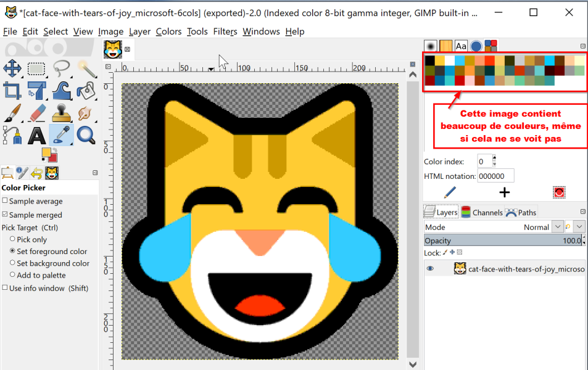Viewport: 588px width, 370px height.
Task: Enable the Sample average checkbox
Action: [x=5, y=200]
